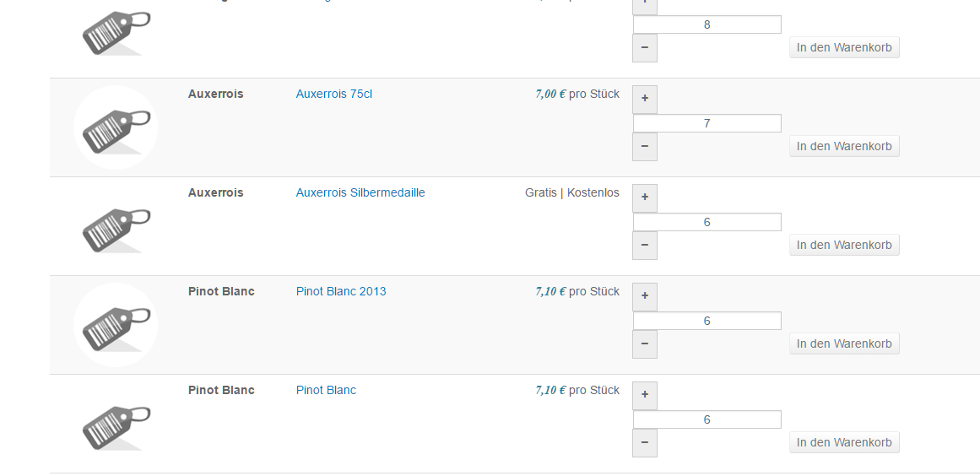The width and height of the screenshot is (980, 476).
Task: Decrease quantity for Auxerrois 75cl
Action: tap(644, 146)
